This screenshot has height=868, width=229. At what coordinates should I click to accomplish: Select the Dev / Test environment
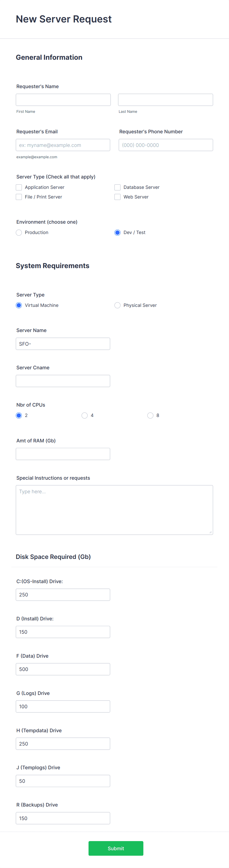(x=117, y=233)
